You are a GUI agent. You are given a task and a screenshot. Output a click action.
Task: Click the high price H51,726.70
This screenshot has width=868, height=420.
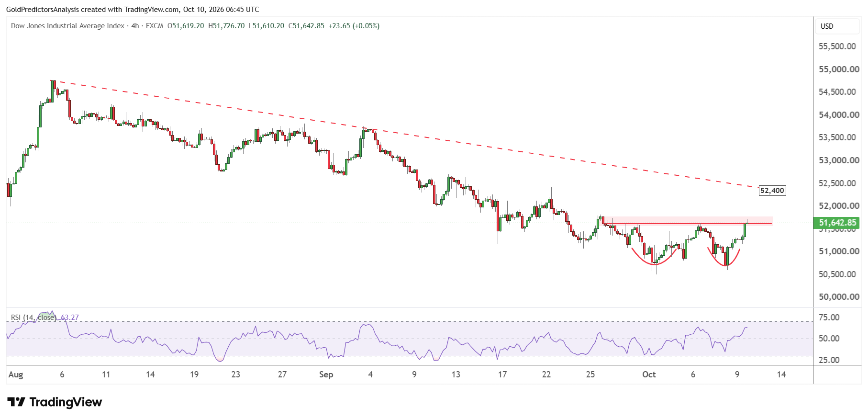click(x=227, y=26)
